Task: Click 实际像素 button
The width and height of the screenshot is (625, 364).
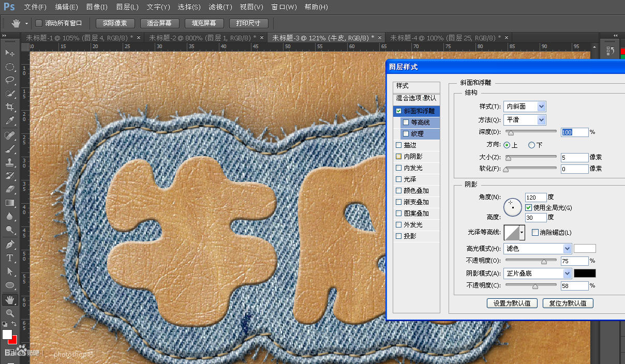Action: tap(115, 23)
